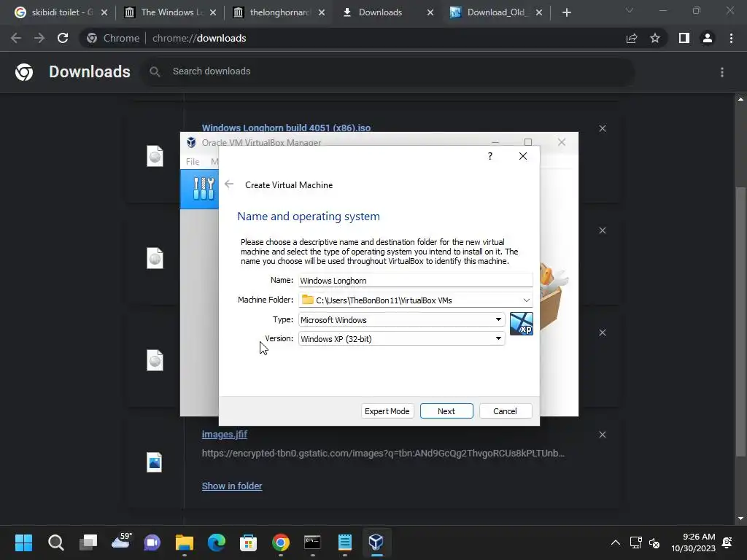Select the VirtualBox Tools icon in Manager
The width and height of the screenshot is (747, 560).
point(204,189)
